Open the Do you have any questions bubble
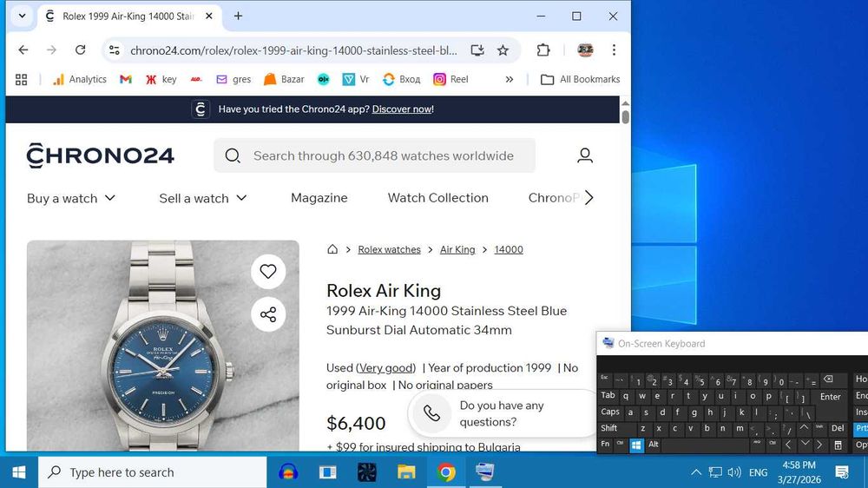Screen dimensions: 868x488 coord(501,414)
